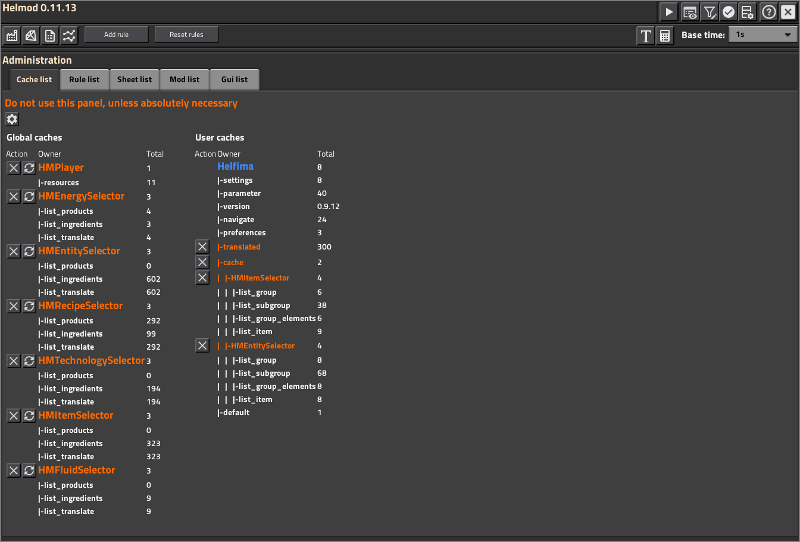Delete the HMPlayer global cache

[14, 169]
